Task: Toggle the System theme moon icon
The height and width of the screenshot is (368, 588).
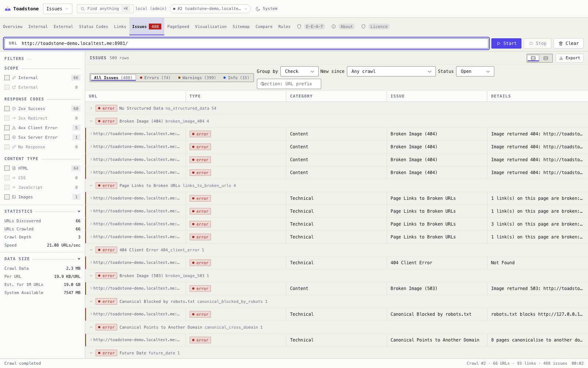Action: pyautogui.click(x=258, y=9)
